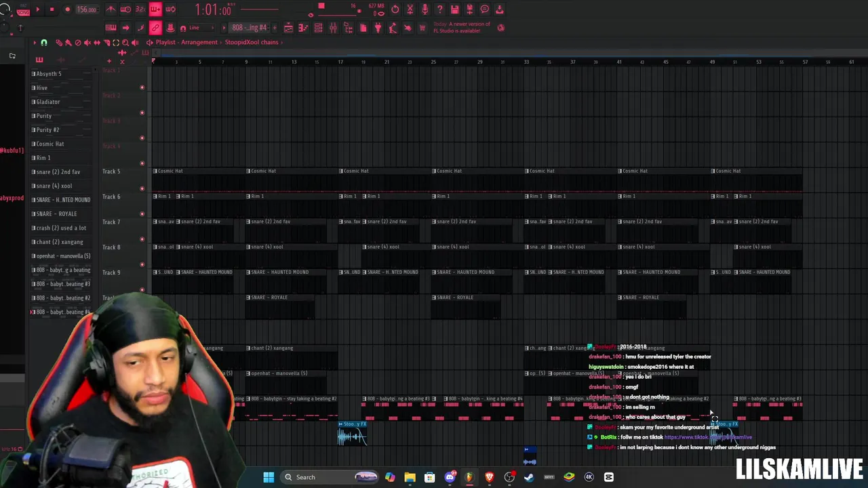The image size is (868, 488).
Task: Open the 808 ..ing #4 pattern selector
Action: (x=250, y=28)
